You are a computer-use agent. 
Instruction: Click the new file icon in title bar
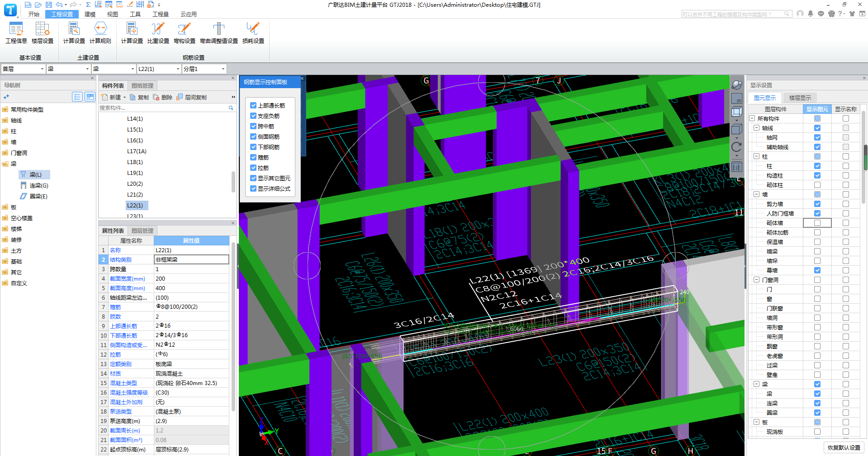(28, 5)
